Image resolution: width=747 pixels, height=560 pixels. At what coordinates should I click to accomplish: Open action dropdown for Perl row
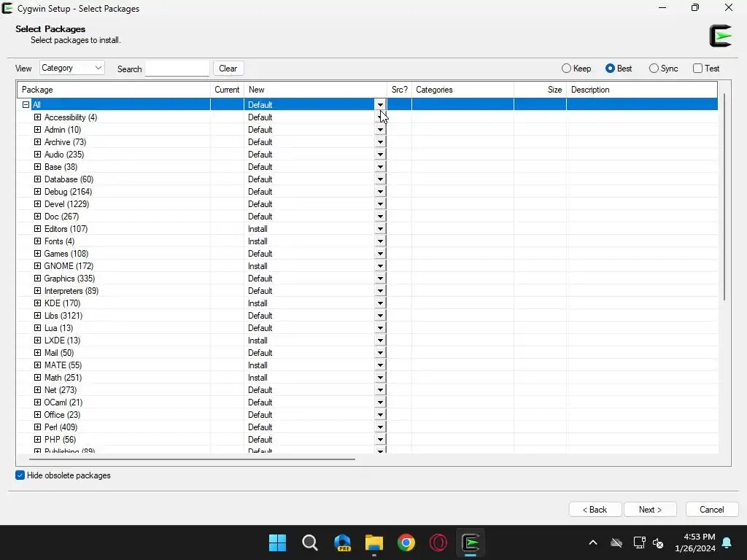(380, 427)
